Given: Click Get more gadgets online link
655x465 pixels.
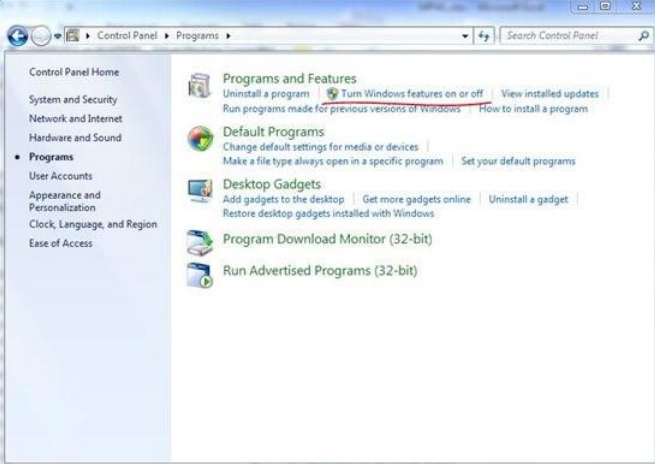Looking at the screenshot, I should [416, 200].
